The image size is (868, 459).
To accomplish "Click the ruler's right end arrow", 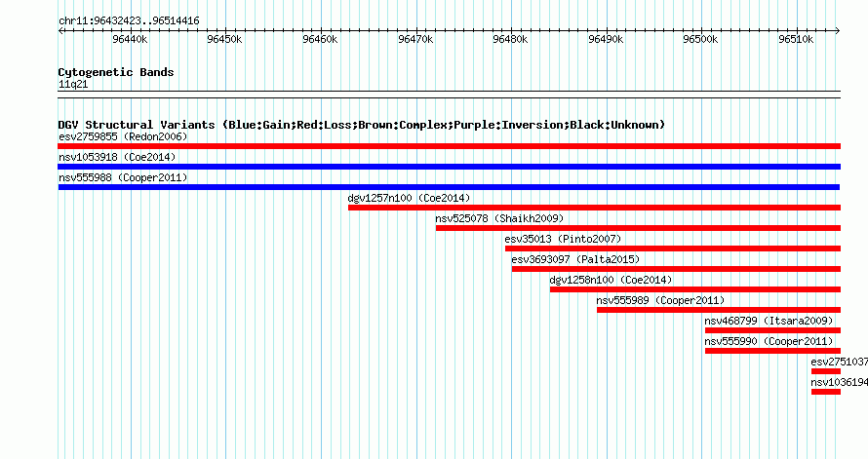I will point(838,31).
